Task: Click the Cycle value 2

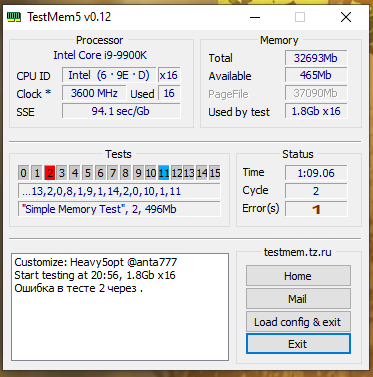Action: [316, 191]
